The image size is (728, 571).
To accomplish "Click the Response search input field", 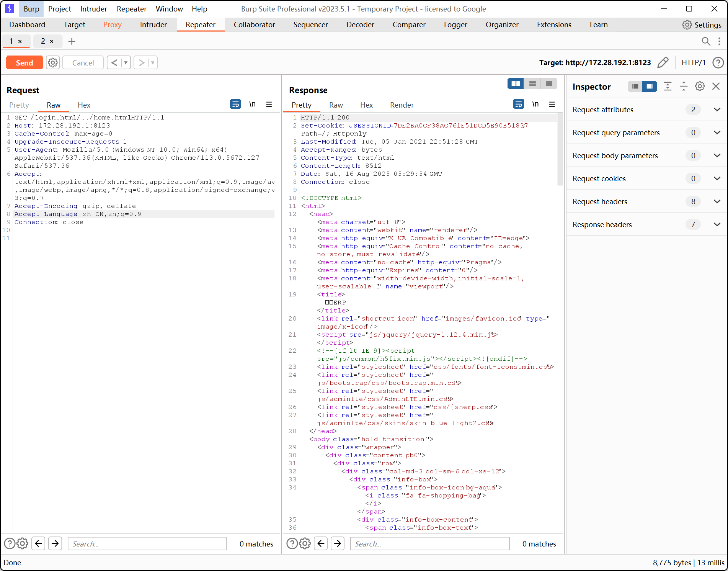I will pyautogui.click(x=429, y=544).
